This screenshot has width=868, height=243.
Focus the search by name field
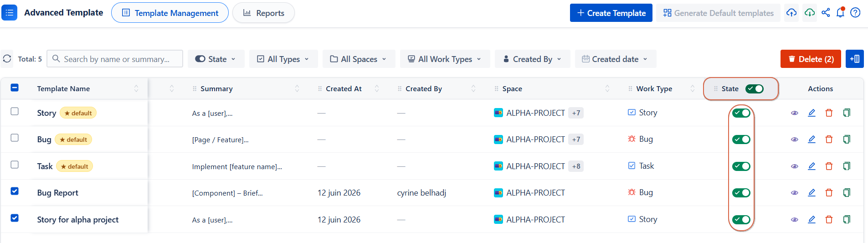click(x=115, y=59)
